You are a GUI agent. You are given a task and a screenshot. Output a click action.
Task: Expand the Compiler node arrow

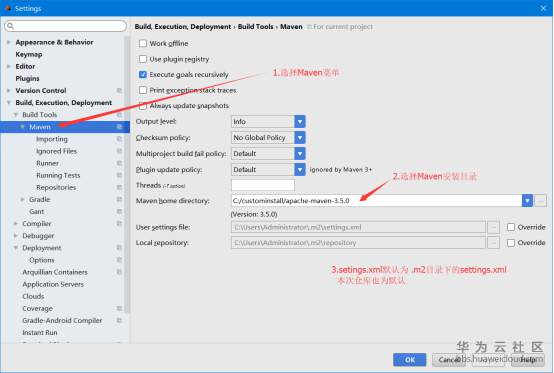(x=16, y=224)
